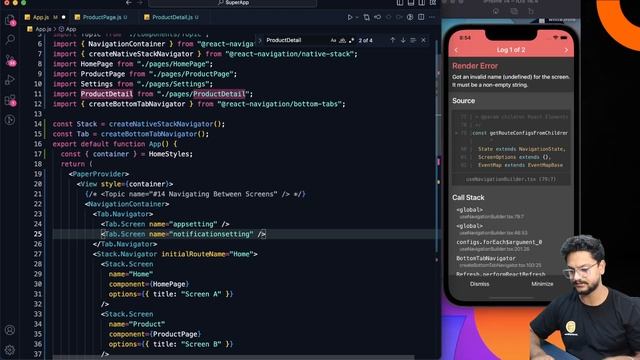Click the SuperApp command center search box
Screen dimensions: 640x360
click(x=233, y=3)
